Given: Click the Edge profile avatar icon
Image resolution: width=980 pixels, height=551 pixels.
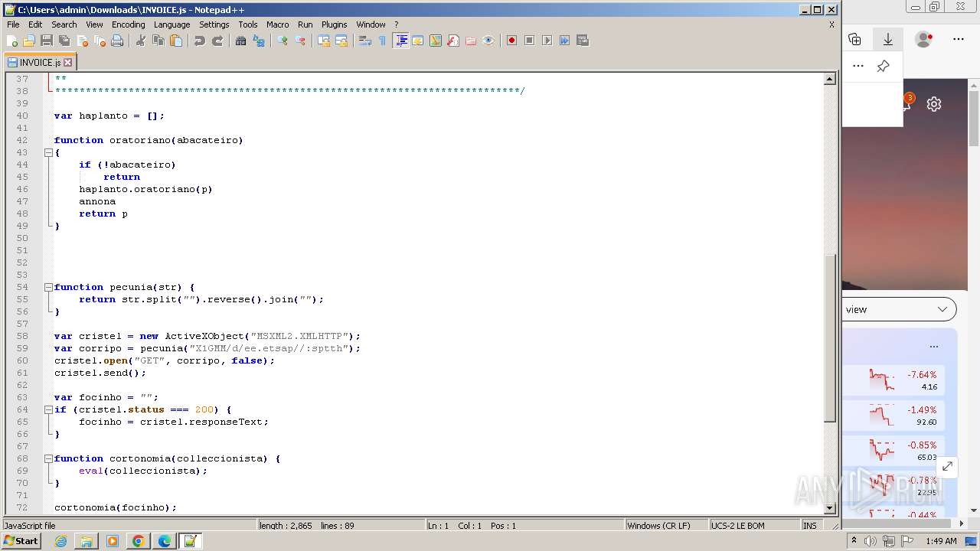Looking at the screenshot, I should (x=924, y=39).
